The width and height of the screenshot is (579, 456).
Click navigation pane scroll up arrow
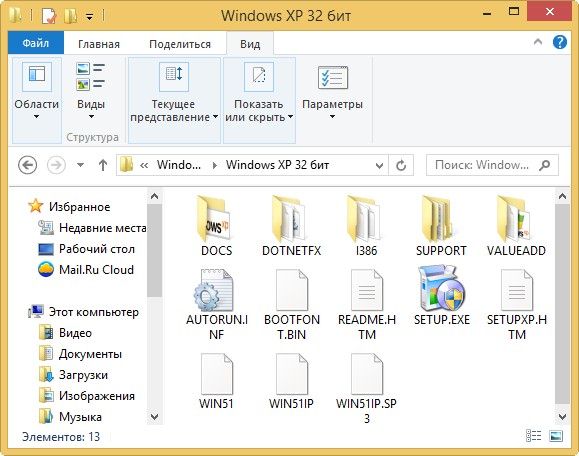[x=154, y=196]
